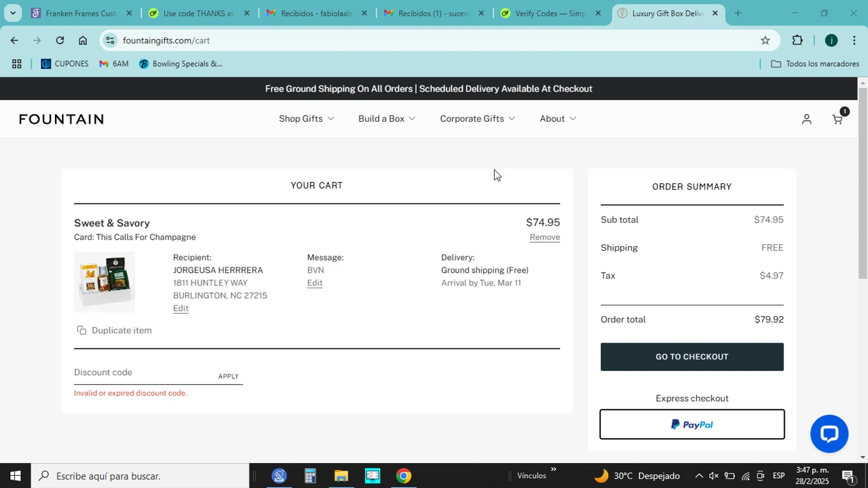View site information icon in address bar
The height and width of the screenshot is (488, 868).
[110, 41]
